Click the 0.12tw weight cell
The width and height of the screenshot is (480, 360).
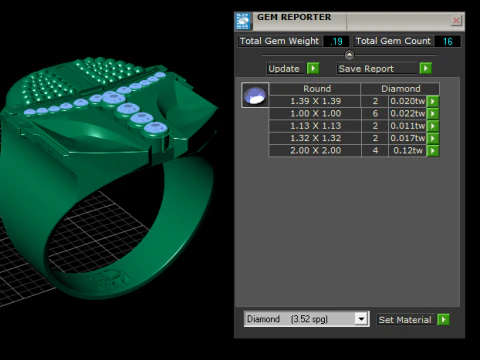tap(407, 151)
